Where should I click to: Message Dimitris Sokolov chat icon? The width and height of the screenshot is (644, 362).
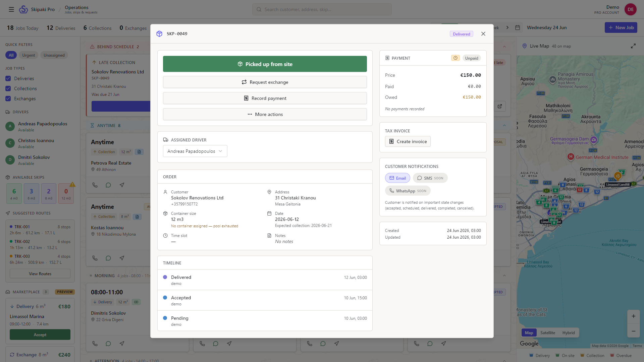coord(108,344)
